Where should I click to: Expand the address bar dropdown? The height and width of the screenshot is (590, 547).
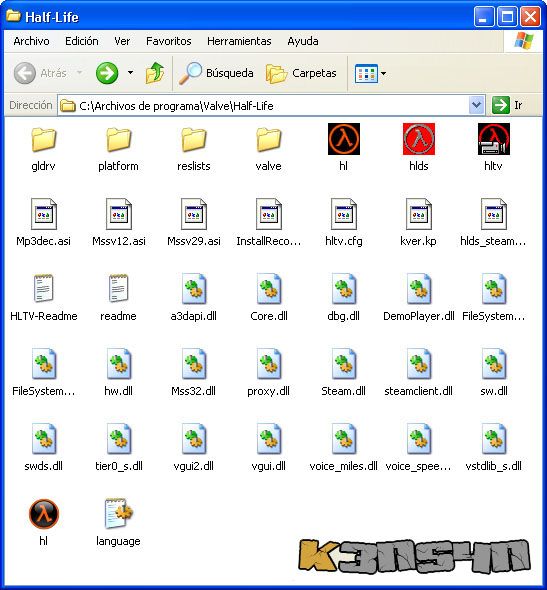[477, 105]
